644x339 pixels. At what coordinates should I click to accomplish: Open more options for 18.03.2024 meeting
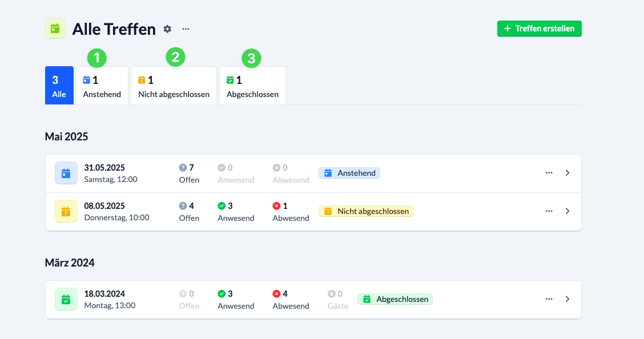click(549, 299)
